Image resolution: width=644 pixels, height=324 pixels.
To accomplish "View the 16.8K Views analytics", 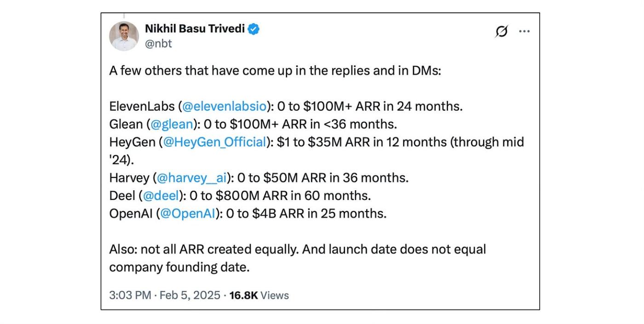I will (x=259, y=295).
